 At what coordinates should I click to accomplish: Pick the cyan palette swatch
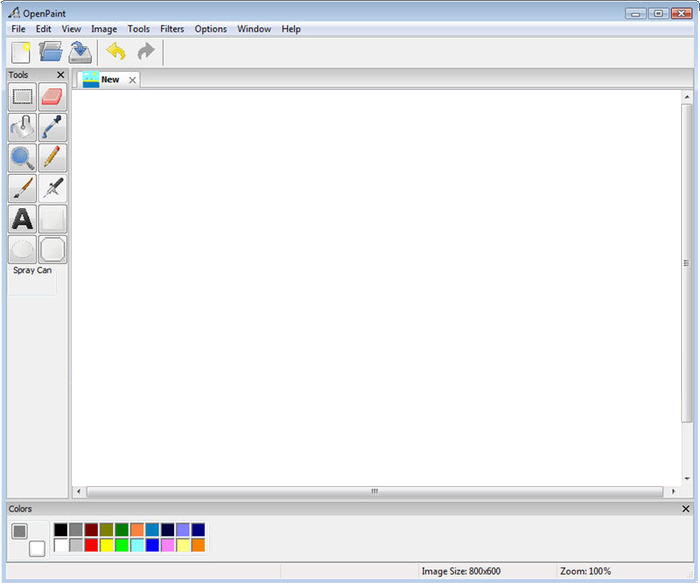(x=137, y=545)
